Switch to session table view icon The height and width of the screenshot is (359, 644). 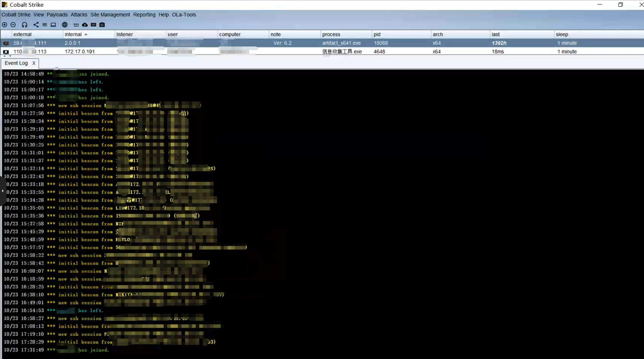(45, 25)
